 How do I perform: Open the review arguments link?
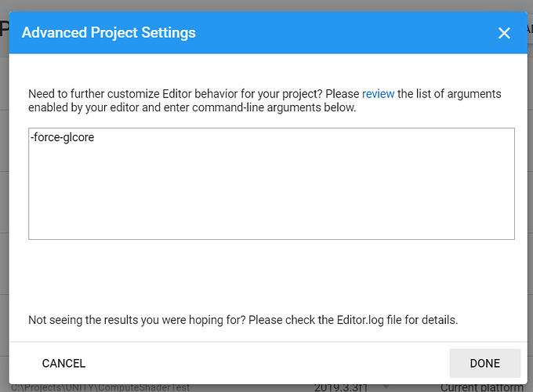378,94
